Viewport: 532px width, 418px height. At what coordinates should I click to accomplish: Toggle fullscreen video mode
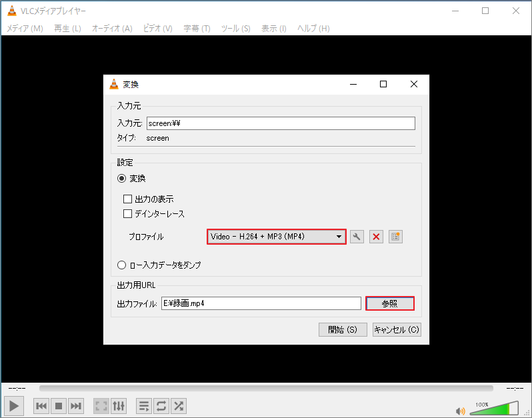[101, 406]
